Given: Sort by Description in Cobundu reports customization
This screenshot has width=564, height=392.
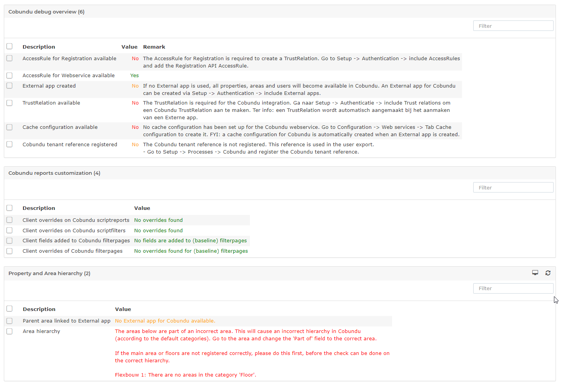Looking at the screenshot, I should (39, 208).
